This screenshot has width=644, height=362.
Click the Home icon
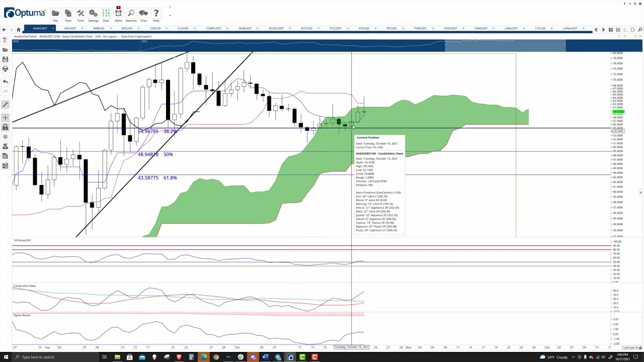(19, 30)
